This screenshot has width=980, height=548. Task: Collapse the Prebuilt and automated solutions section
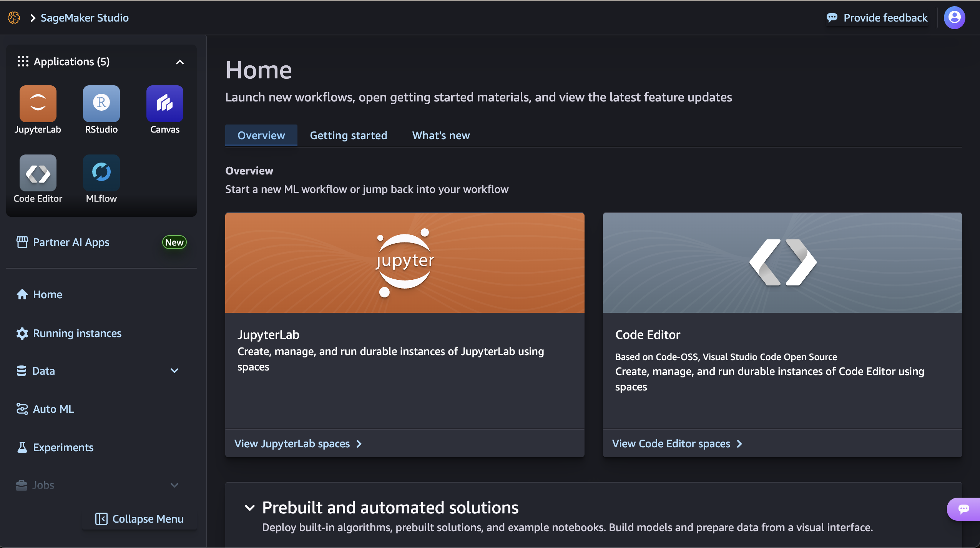(250, 507)
